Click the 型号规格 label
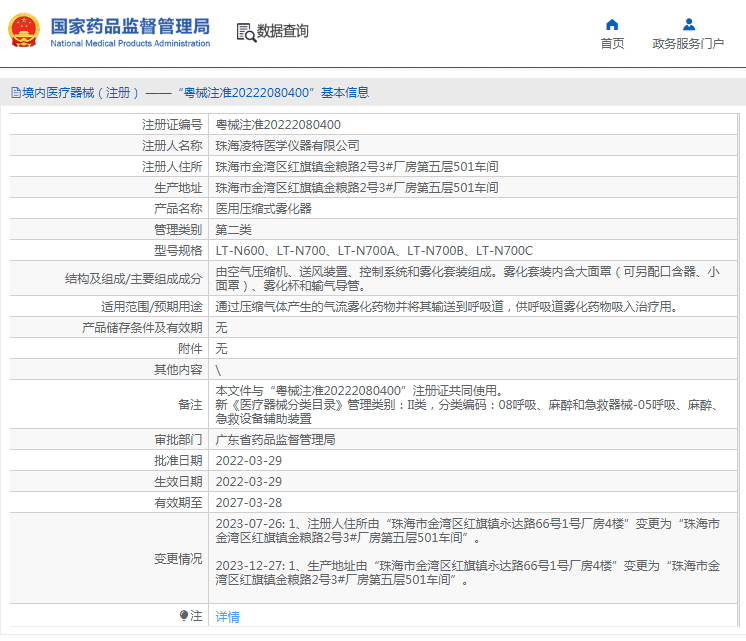 pos(178,250)
